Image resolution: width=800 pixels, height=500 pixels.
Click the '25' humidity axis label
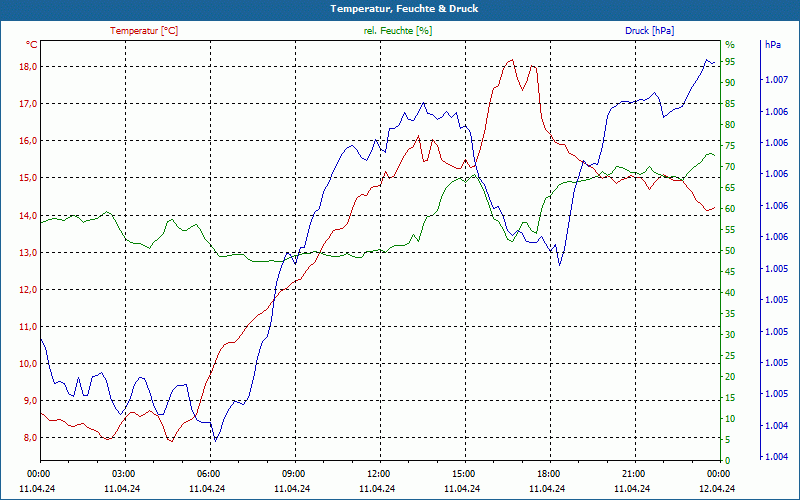730,356
